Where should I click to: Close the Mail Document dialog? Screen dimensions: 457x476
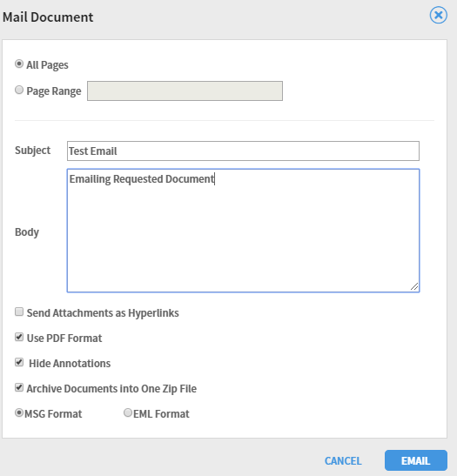(x=438, y=15)
